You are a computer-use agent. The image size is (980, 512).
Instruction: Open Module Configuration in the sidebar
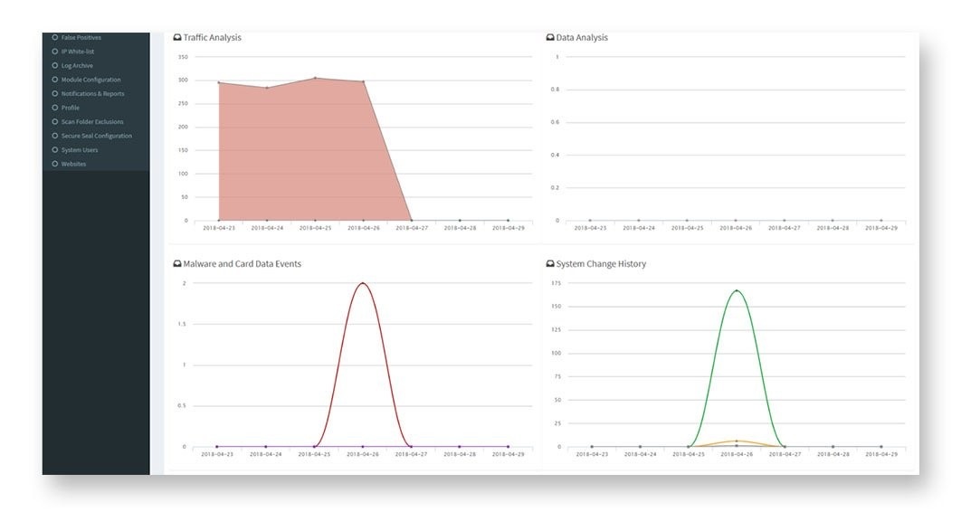click(x=90, y=80)
